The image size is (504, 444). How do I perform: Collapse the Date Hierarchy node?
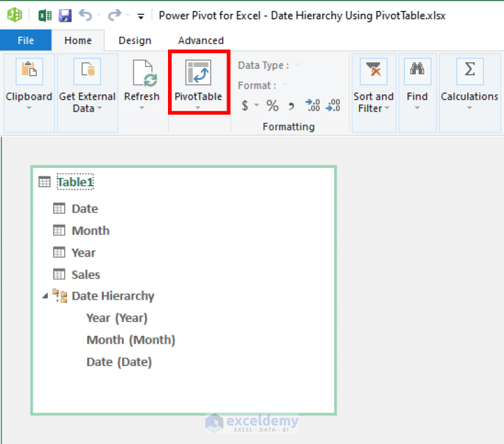(45, 296)
